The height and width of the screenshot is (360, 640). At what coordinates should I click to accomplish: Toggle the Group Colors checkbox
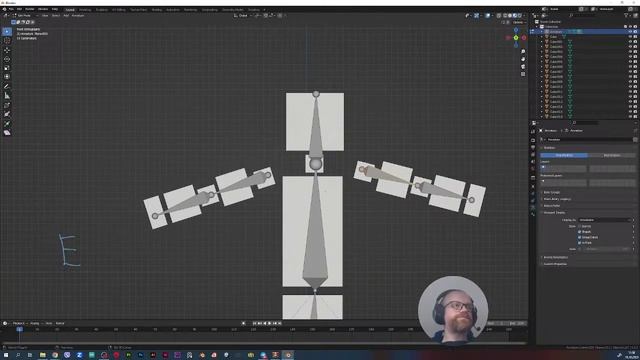tap(579, 237)
